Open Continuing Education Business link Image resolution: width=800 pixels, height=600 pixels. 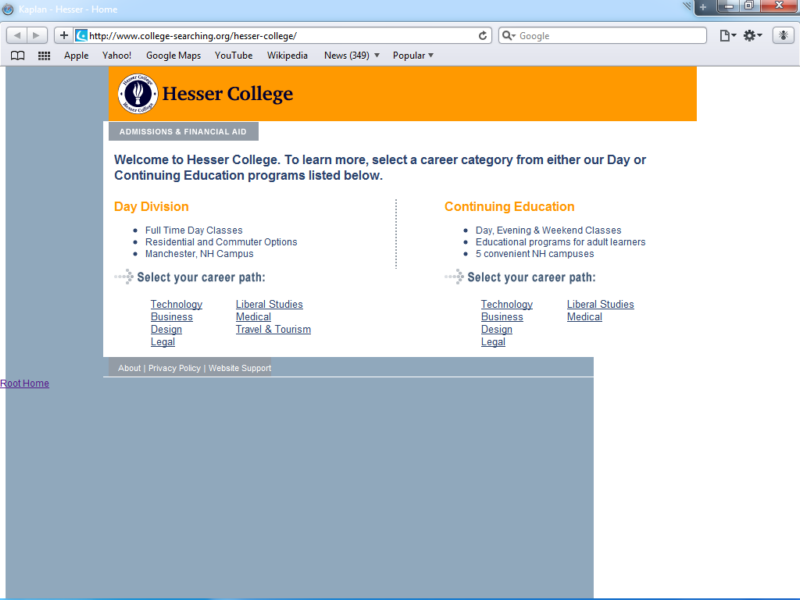[502, 317]
